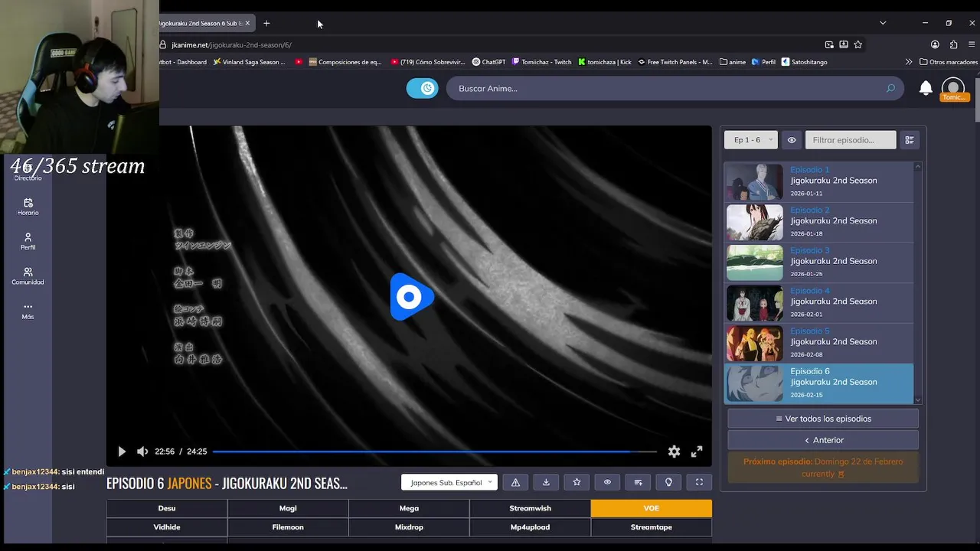Switch to Streamwish server tab
This screenshot has width=980, height=551.
pyautogui.click(x=530, y=508)
